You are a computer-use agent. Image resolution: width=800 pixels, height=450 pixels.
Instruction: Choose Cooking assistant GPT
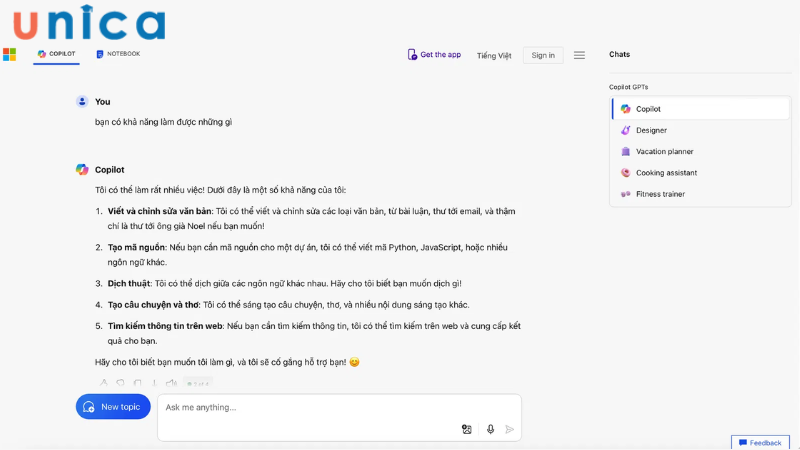[666, 173]
